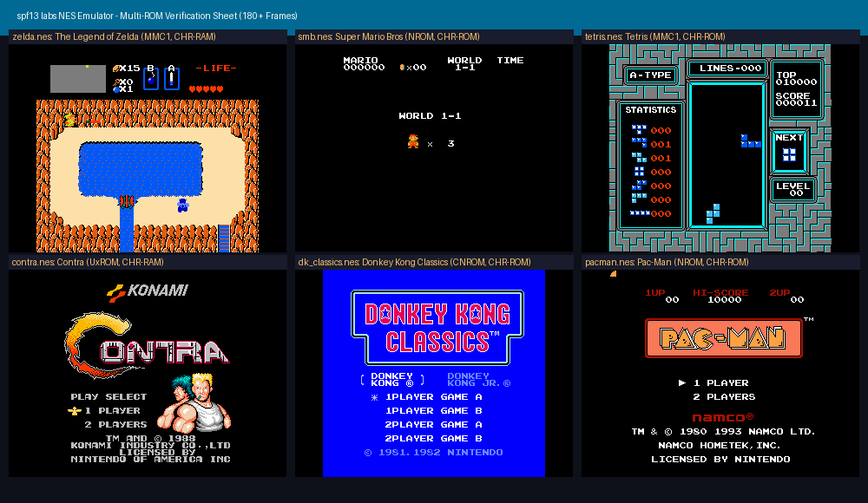The width and height of the screenshot is (868, 503).
Task: Choose 1PLAYER GAME A in Donkey Kong Classics
Action: coord(433,396)
